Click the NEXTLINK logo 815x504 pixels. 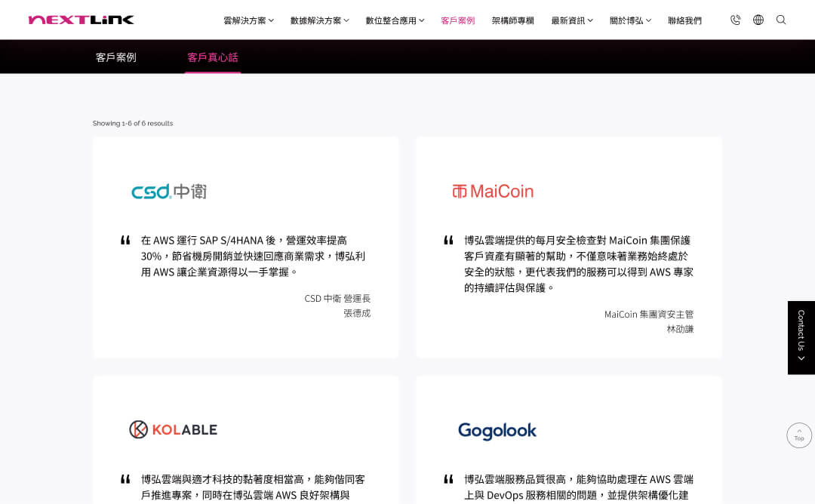pyautogui.click(x=81, y=20)
